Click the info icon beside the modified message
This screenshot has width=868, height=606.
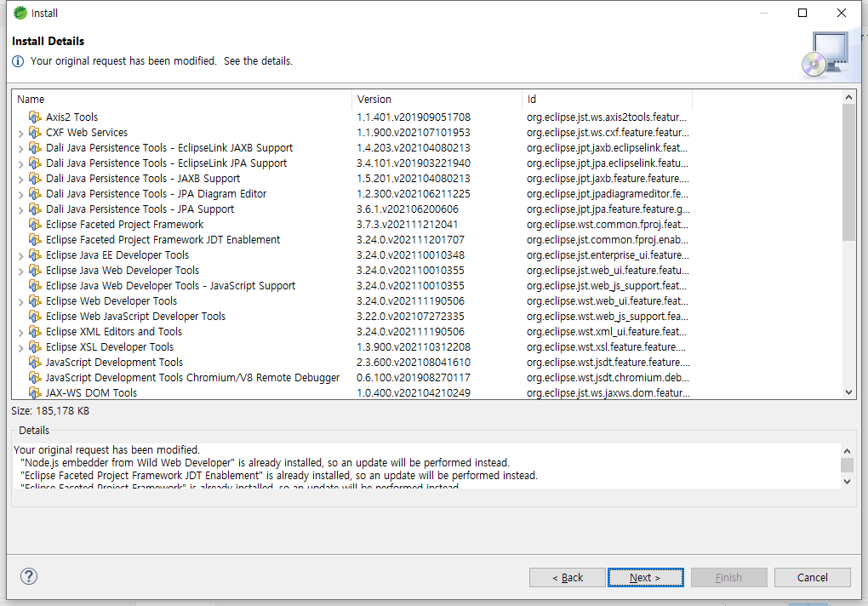coord(18,61)
